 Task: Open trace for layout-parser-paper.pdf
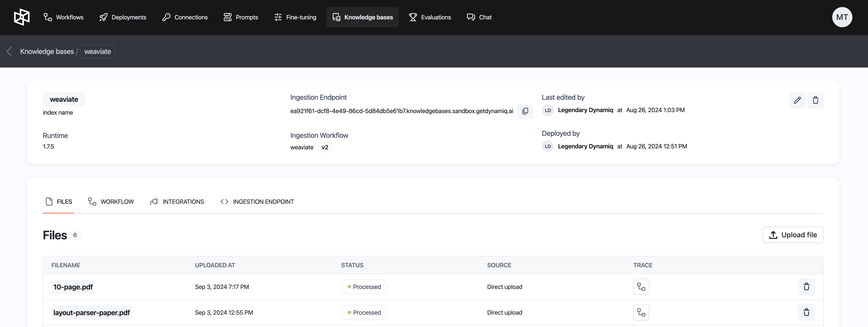(x=641, y=312)
